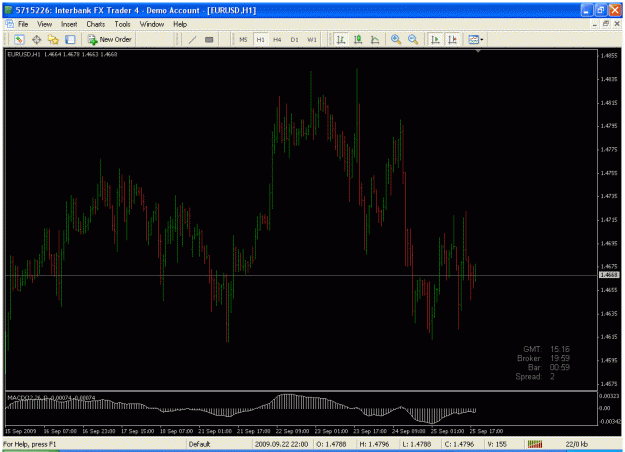Click the H: 1.4796 high price field

[374, 444]
